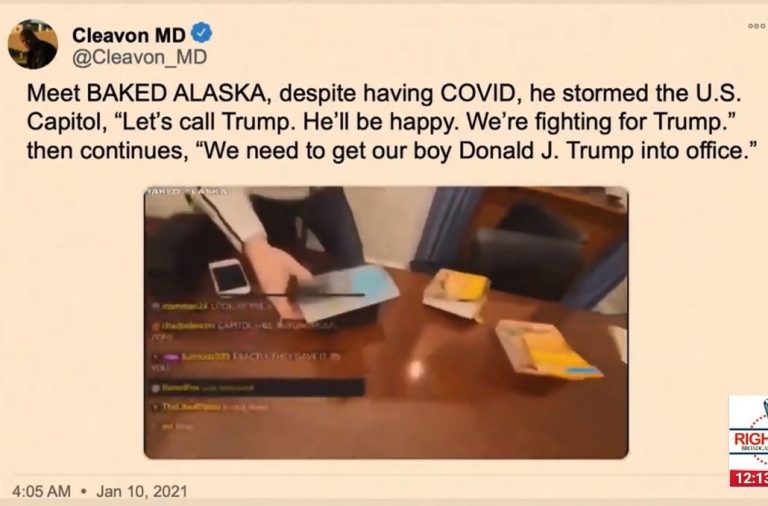The height and width of the screenshot is (506, 768).
Task: Click the Right Side Broadcasting logo
Action: (748, 432)
